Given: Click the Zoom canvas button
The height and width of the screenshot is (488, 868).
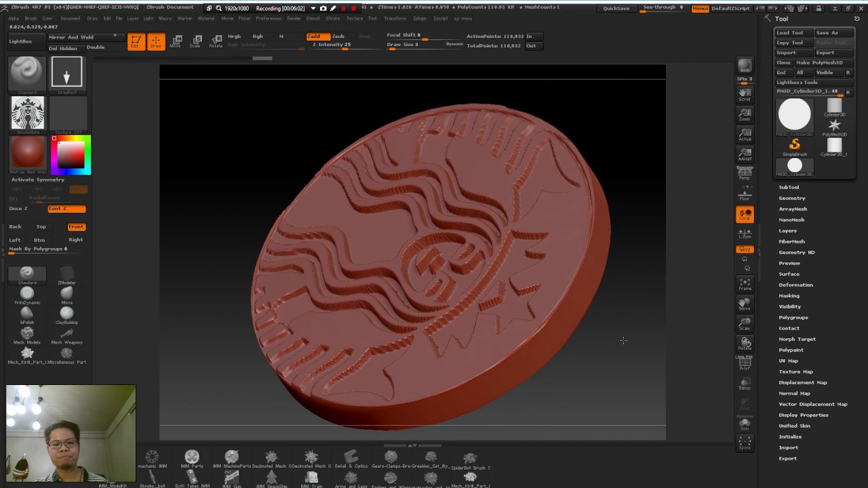Looking at the screenshot, I should (745, 114).
